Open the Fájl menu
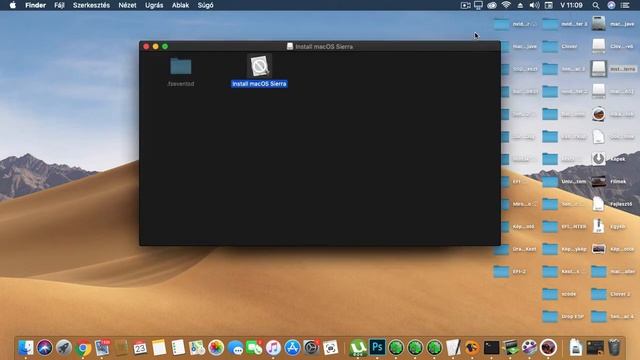This screenshot has height=360, width=640. click(x=60, y=5)
